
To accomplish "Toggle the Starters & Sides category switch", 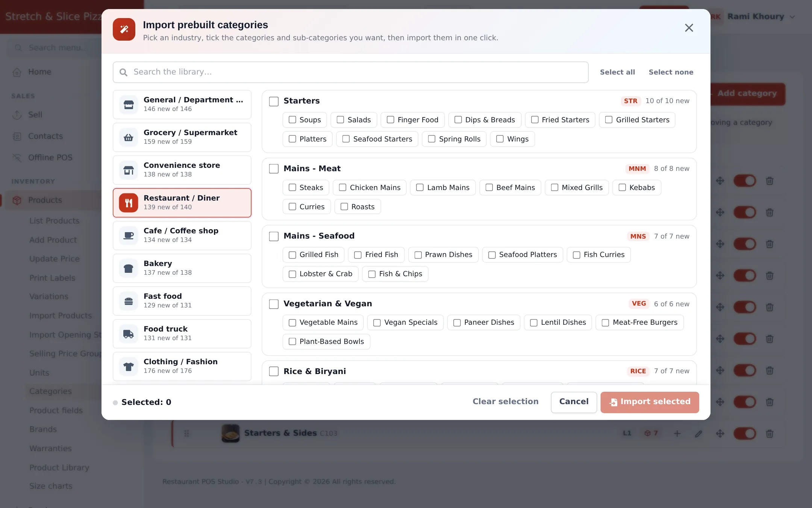I will pyautogui.click(x=745, y=433).
